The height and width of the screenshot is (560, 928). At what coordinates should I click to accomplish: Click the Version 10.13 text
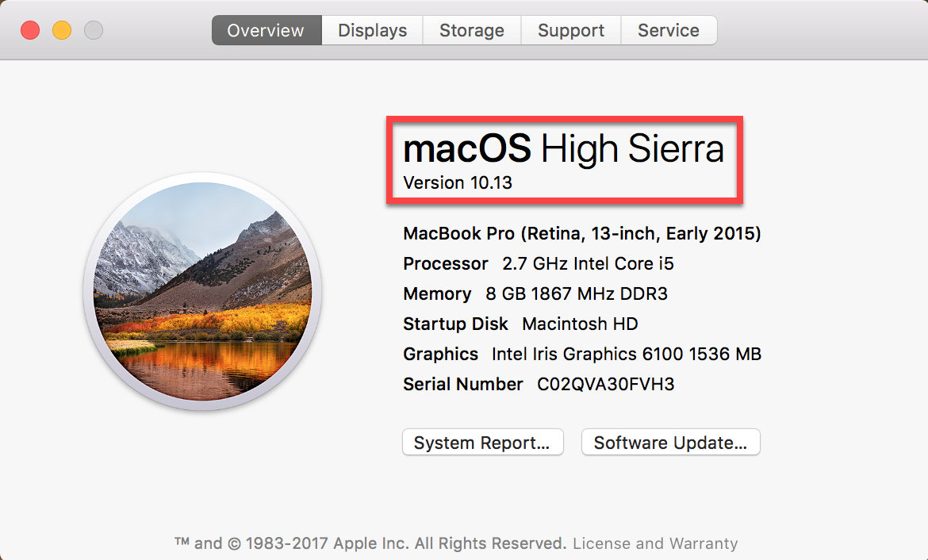[458, 183]
